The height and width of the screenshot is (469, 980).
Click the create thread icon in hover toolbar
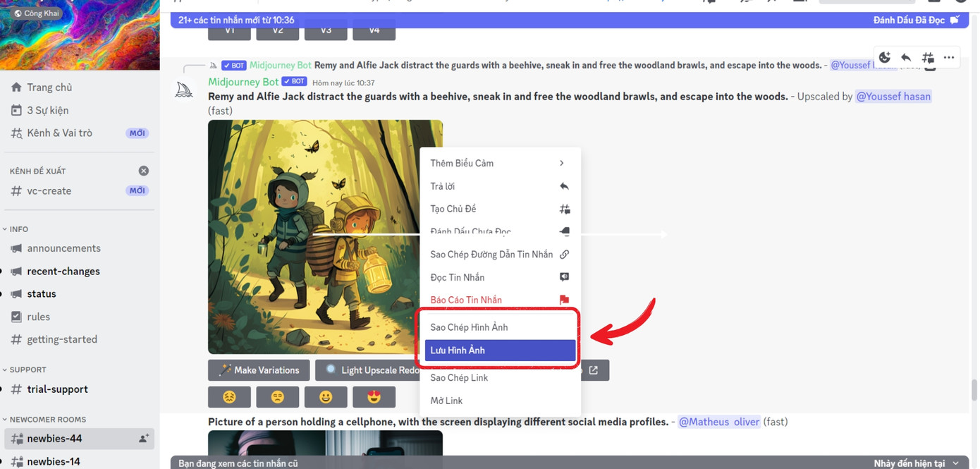tap(928, 57)
